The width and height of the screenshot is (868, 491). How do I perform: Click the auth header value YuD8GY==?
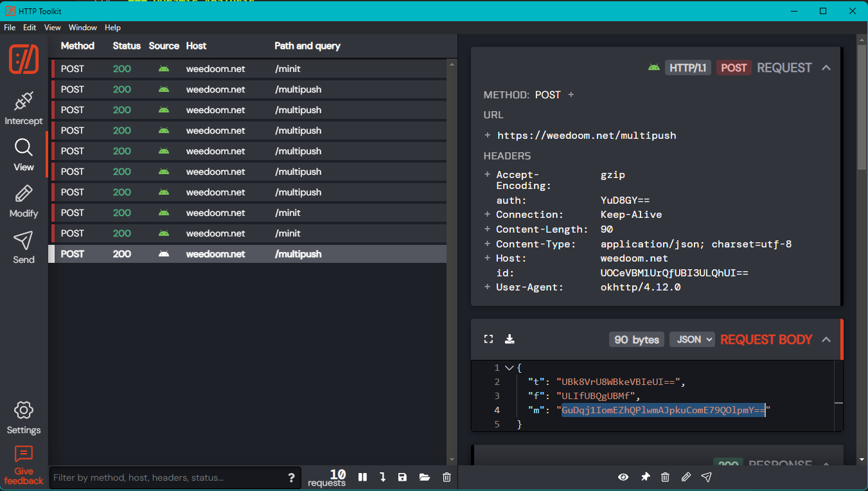(625, 201)
